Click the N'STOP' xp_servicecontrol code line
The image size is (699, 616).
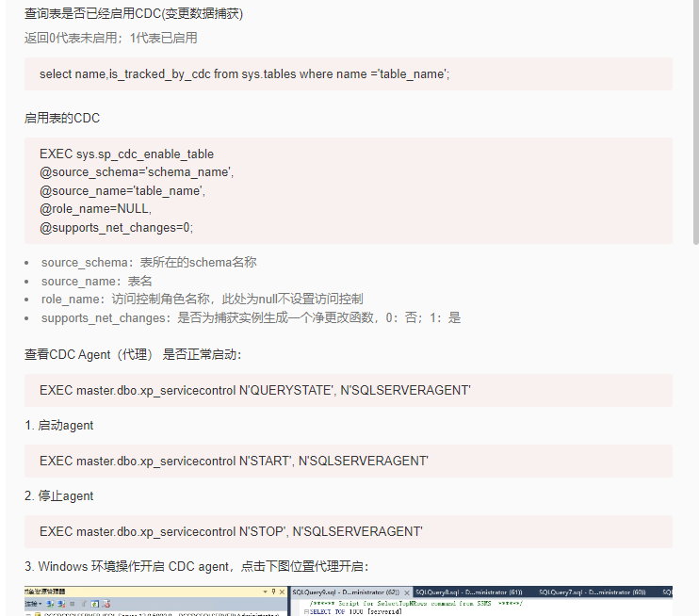coord(231,532)
